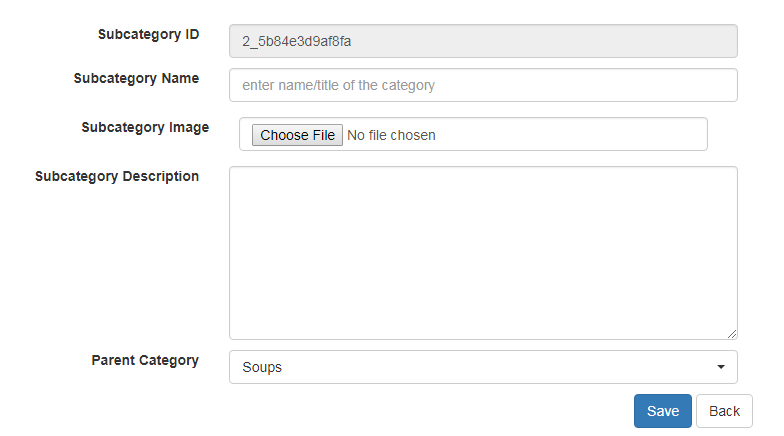This screenshot has width=784, height=436.
Task: Click the caret arrow of Parent Category
Action: click(x=721, y=367)
